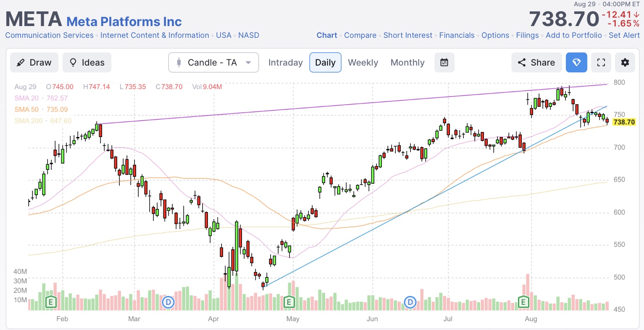
Task: Click the blue diamond premium icon
Action: [576, 63]
